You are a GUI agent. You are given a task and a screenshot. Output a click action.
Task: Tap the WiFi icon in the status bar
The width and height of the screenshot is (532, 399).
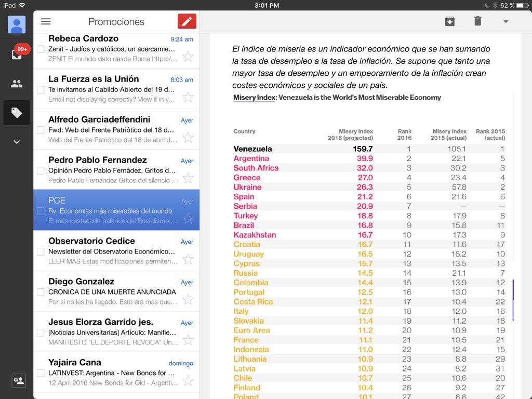click(x=22, y=5)
